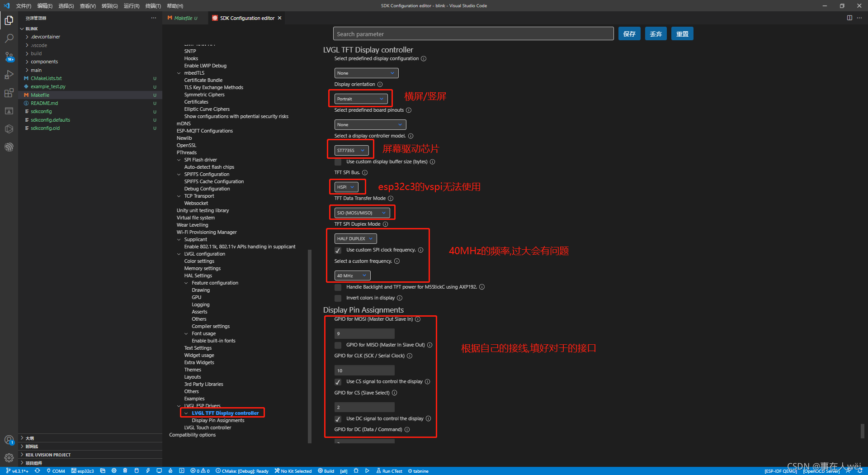Click the split editor icon
Viewport: 868px width, 475px height.
[x=849, y=18]
